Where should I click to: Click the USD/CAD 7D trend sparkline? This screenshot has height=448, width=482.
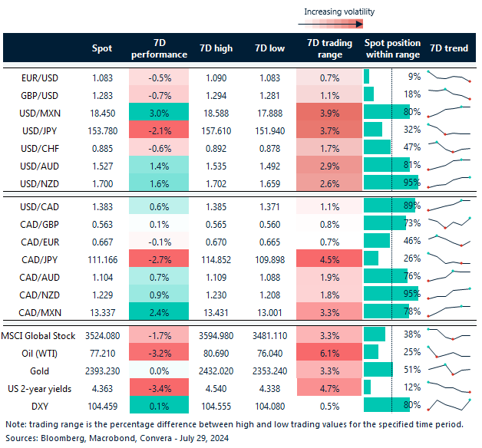448,206
